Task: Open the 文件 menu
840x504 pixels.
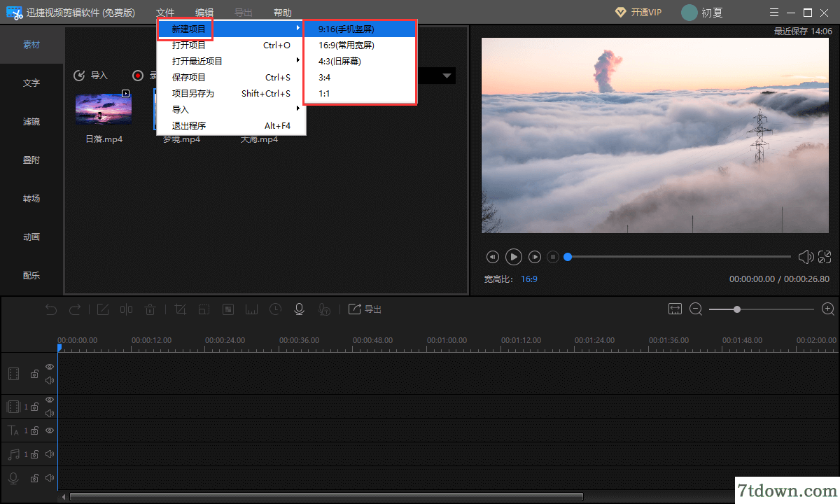Action: click(x=165, y=13)
